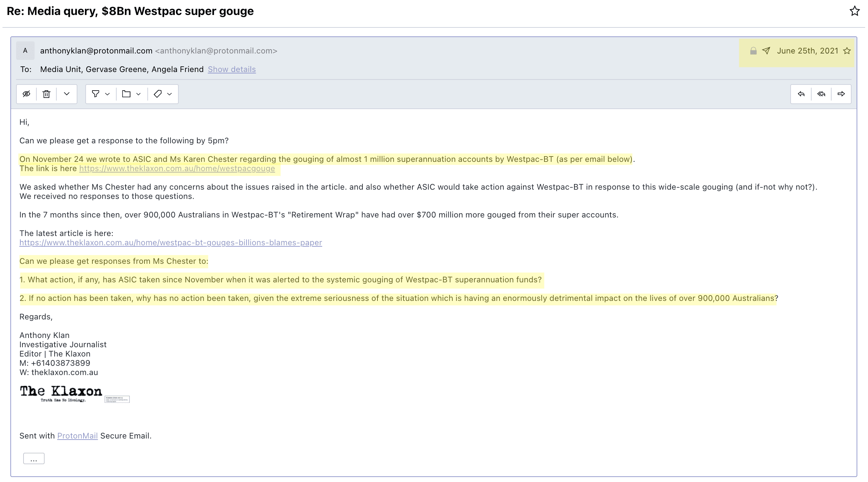
Task: Open the westpac-bt-gouges-billions-blames-paper link
Action: point(171,243)
